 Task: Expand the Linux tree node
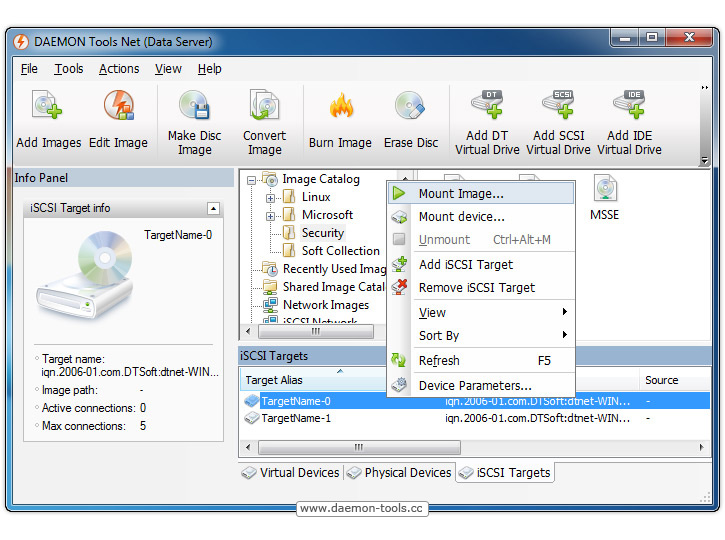(x=270, y=198)
